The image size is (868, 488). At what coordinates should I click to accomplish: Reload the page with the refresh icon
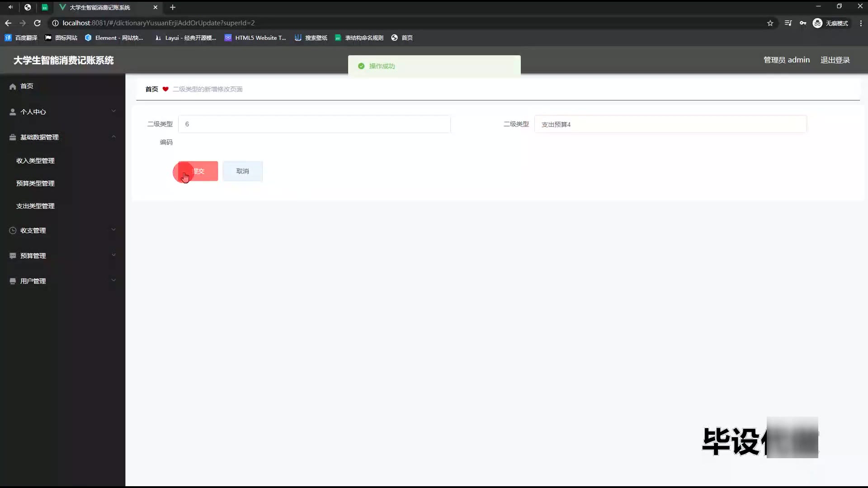point(38,23)
